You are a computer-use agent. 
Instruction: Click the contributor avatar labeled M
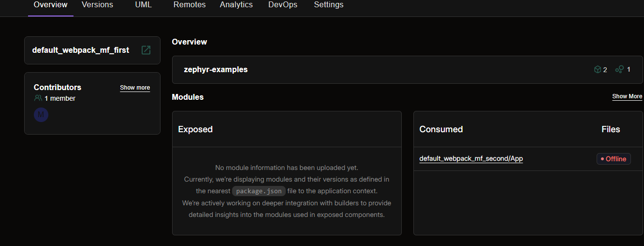[x=41, y=115]
